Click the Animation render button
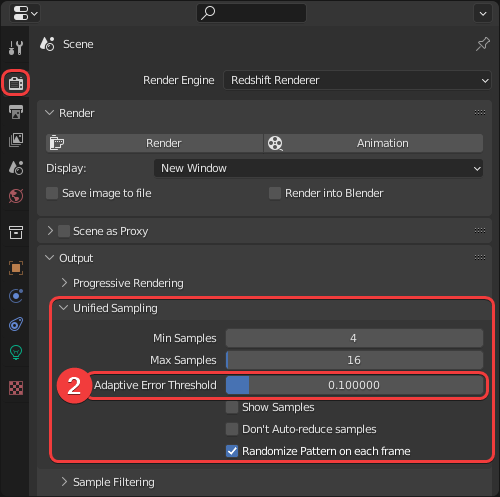 [373, 143]
